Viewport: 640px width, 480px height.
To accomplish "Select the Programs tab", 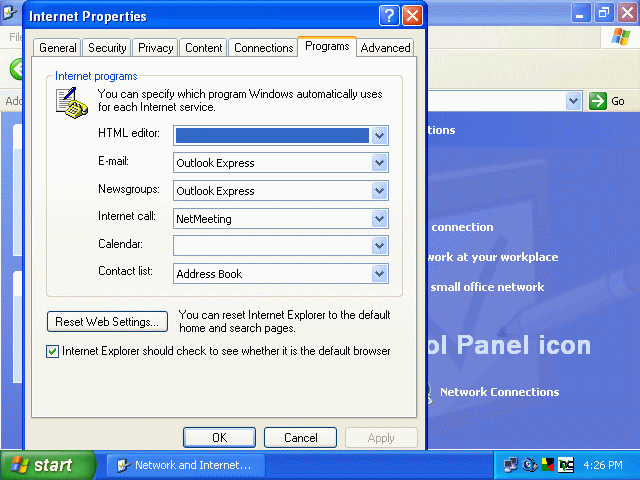I will [327, 46].
